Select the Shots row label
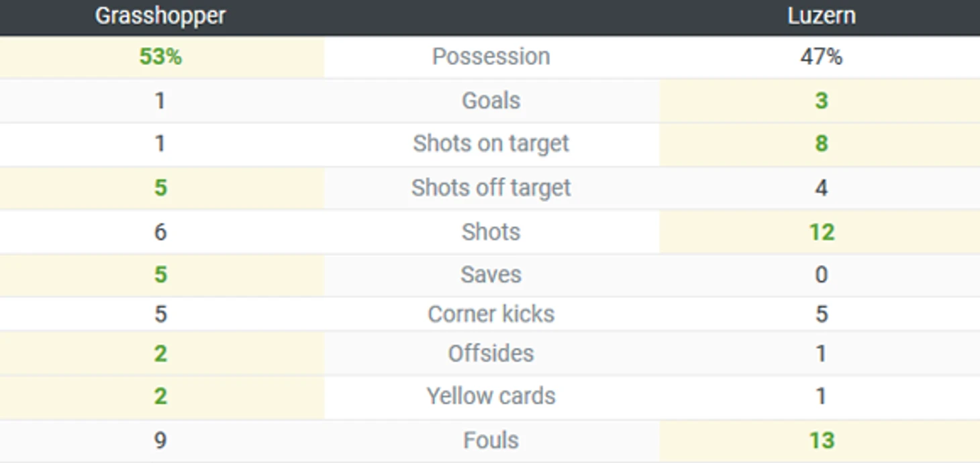 click(491, 232)
